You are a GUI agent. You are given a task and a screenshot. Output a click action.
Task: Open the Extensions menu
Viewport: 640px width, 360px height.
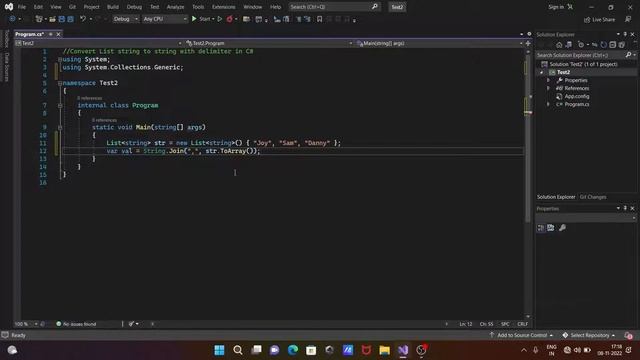coord(224,7)
